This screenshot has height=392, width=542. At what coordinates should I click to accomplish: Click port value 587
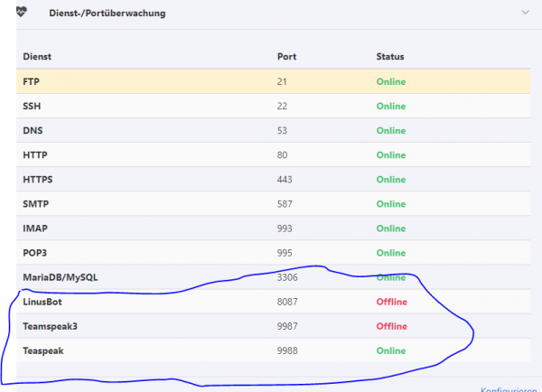[x=285, y=204]
